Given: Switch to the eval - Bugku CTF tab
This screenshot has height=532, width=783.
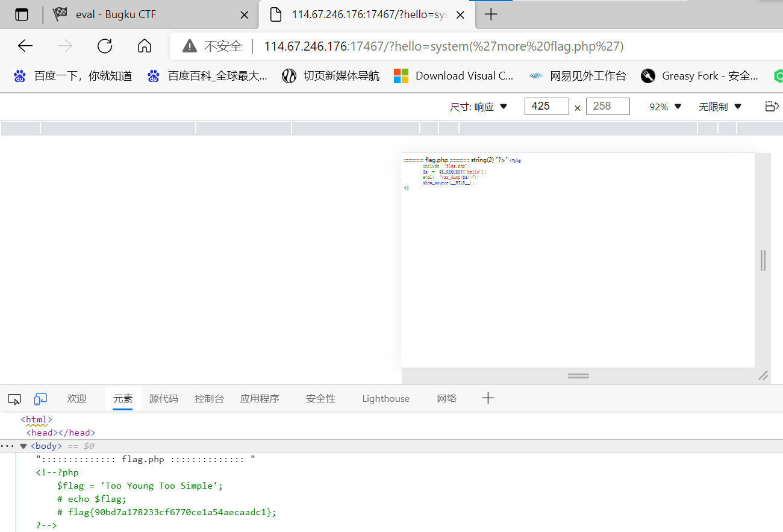Looking at the screenshot, I should [x=151, y=14].
